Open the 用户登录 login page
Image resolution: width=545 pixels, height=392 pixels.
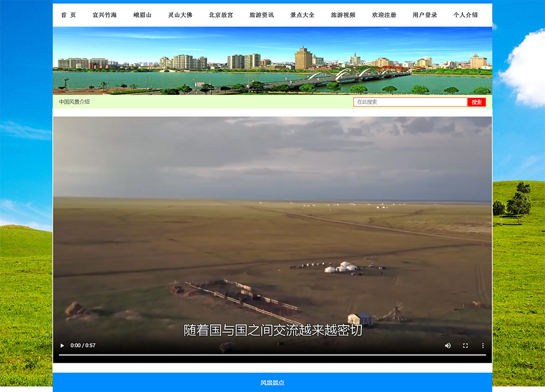pyautogui.click(x=425, y=15)
